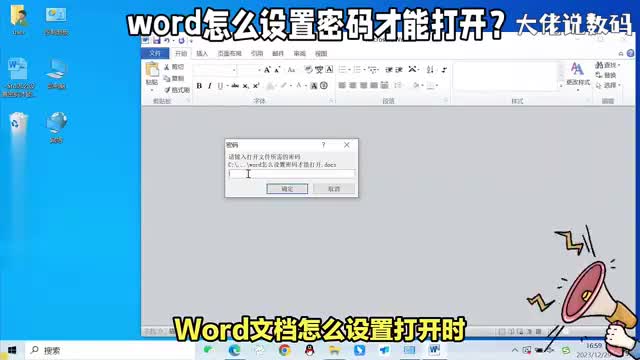The width and height of the screenshot is (640, 360).
Task: Click 确定 (OK) in password dialog
Action: click(287, 189)
